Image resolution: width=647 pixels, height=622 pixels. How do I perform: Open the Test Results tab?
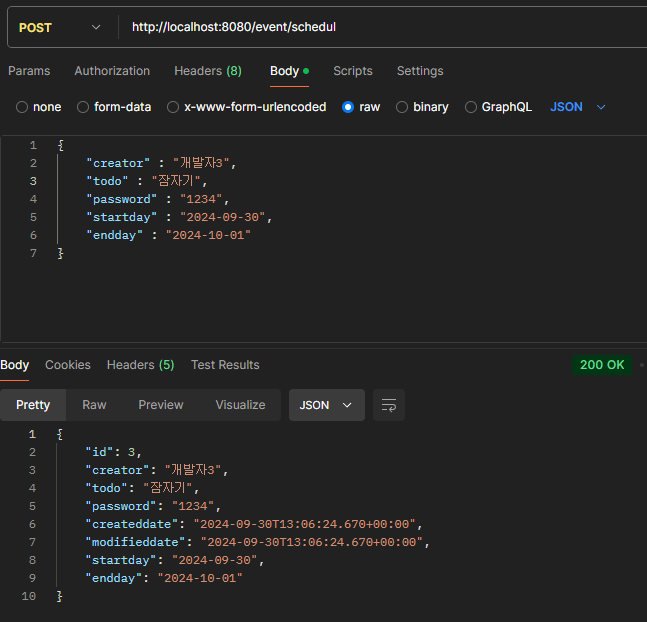click(225, 365)
